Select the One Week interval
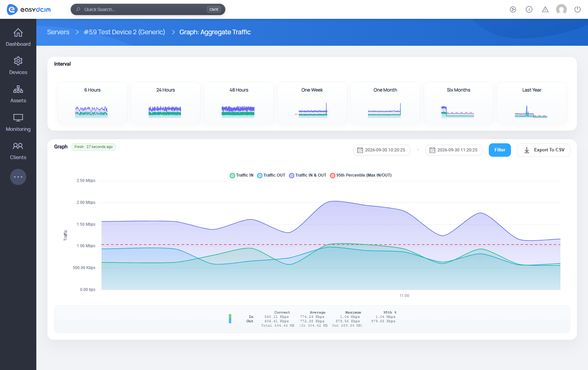Image resolution: width=588 pixels, height=370 pixels. [312, 103]
